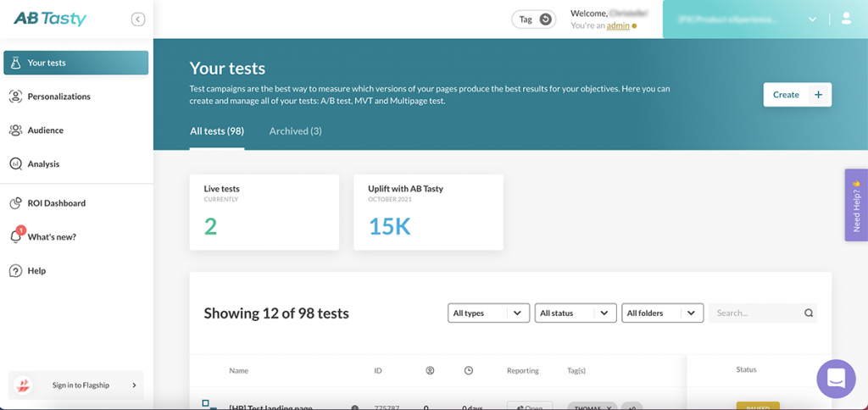Click the clock duration column icon
Screen dimensions: 868x410
pos(468,370)
